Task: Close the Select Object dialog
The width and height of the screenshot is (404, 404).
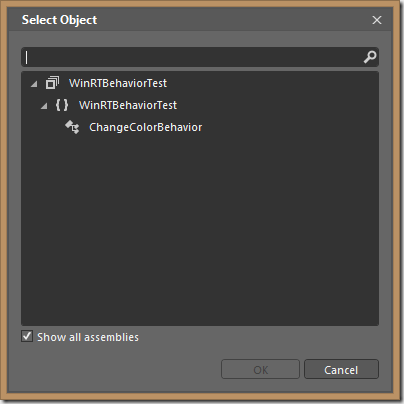Action: point(377,20)
